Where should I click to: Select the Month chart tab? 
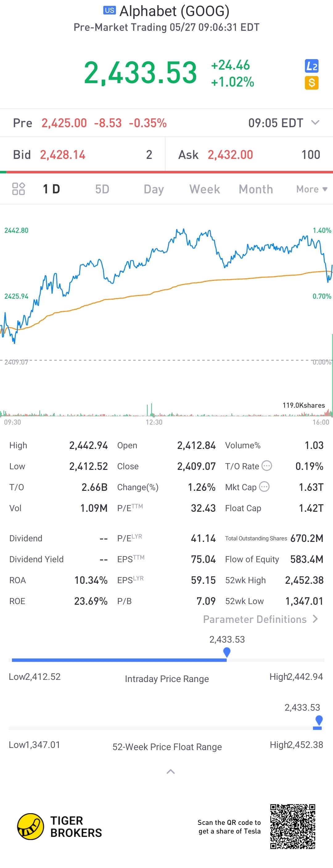[256, 189]
